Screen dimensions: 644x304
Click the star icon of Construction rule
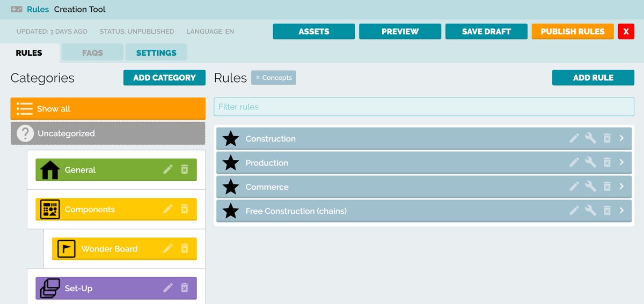tap(231, 138)
